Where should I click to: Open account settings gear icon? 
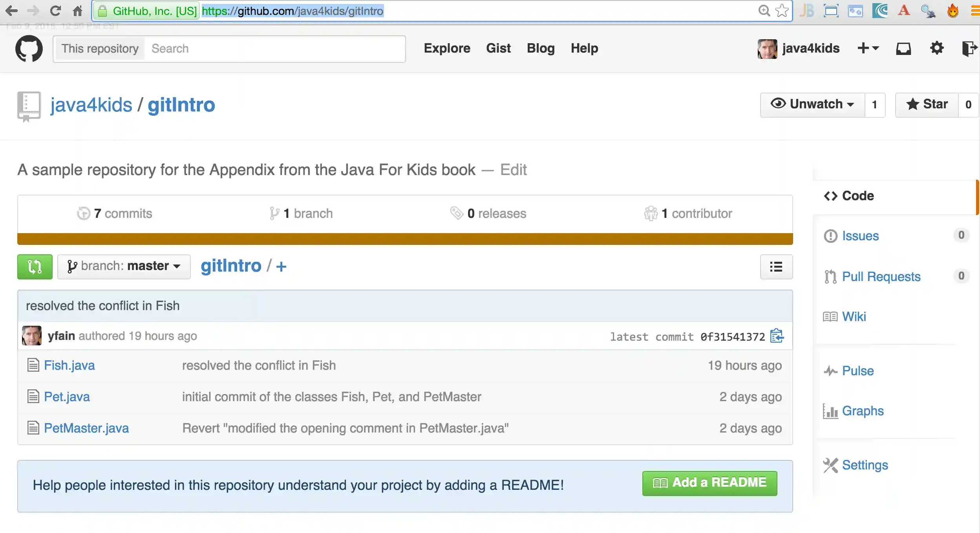pyautogui.click(x=936, y=48)
